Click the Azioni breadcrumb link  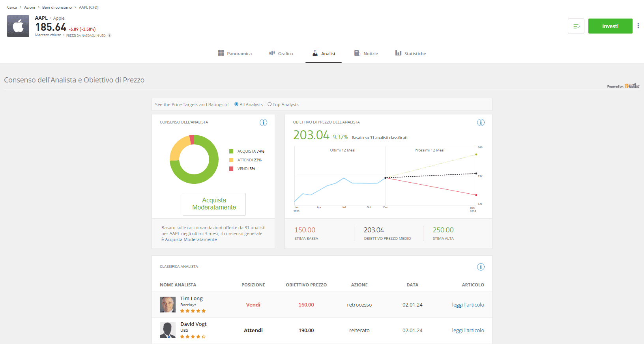(x=30, y=7)
